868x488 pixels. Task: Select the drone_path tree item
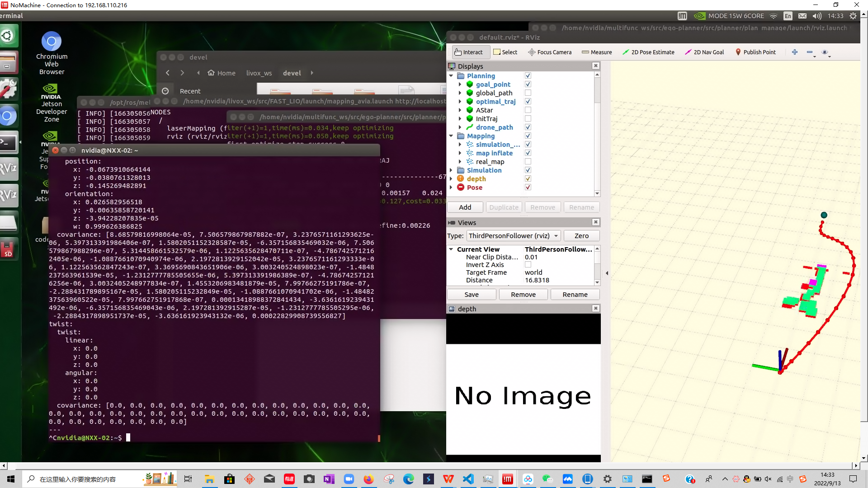click(x=494, y=127)
